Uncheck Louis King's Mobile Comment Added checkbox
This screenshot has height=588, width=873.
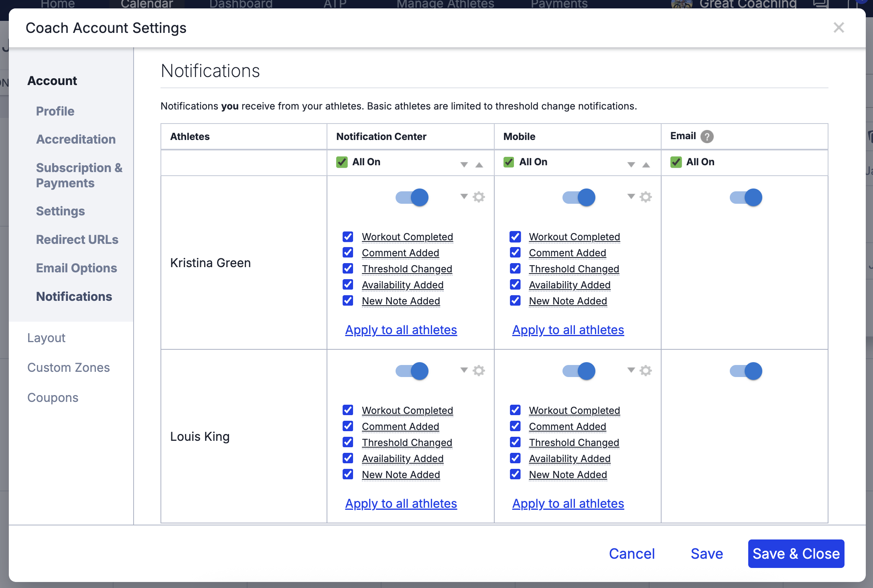coord(515,426)
